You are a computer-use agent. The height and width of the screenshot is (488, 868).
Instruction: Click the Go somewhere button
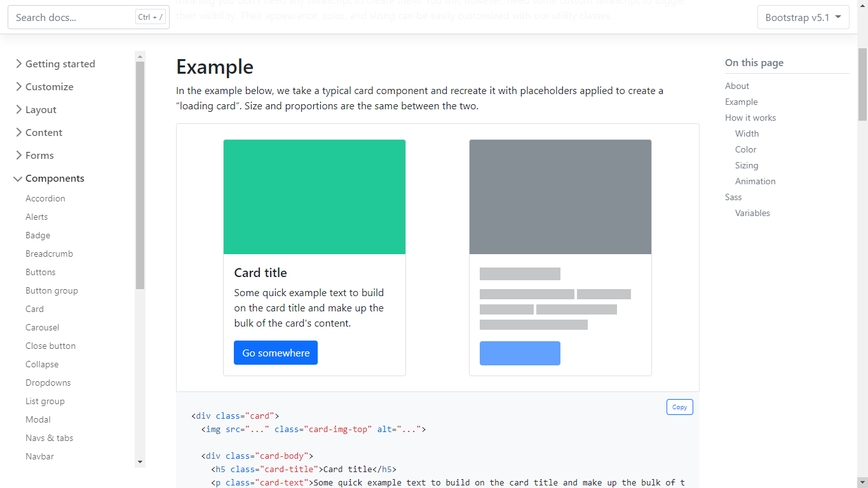tap(276, 353)
